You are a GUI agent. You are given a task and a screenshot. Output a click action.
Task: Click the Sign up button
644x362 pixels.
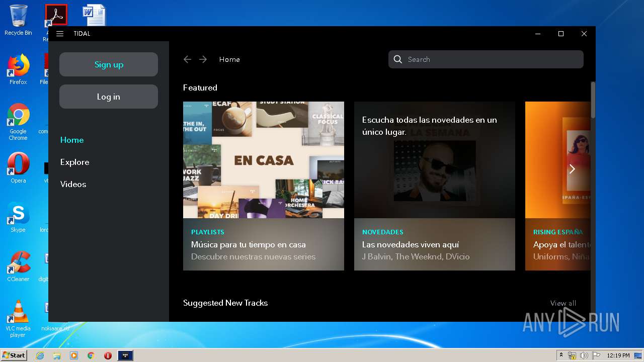click(109, 64)
